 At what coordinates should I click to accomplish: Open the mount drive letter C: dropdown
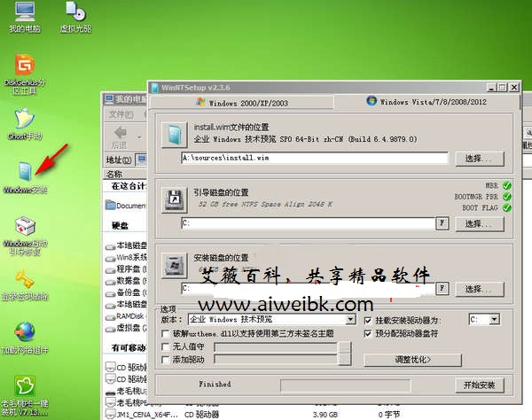tap(495, 319)
